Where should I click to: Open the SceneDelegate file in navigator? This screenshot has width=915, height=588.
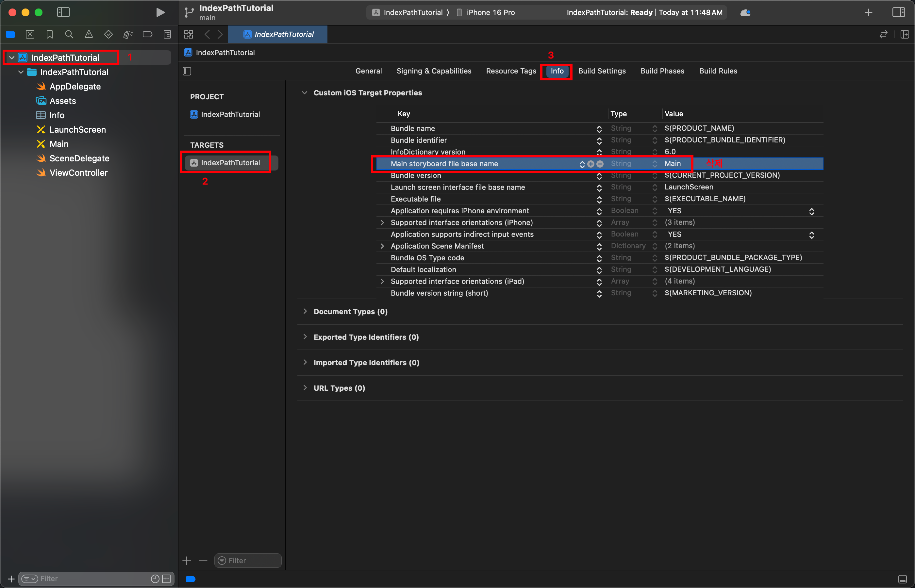pos(79,158)
